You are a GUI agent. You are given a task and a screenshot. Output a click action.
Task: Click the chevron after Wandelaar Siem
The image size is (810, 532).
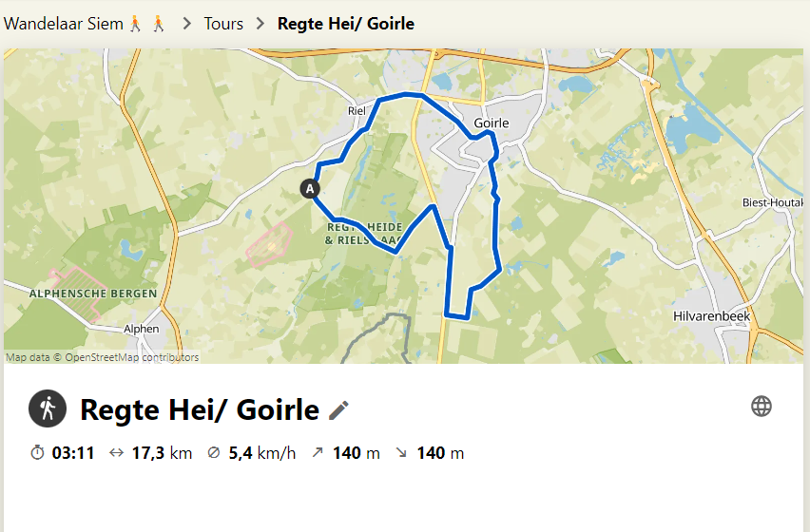point(186,23)
